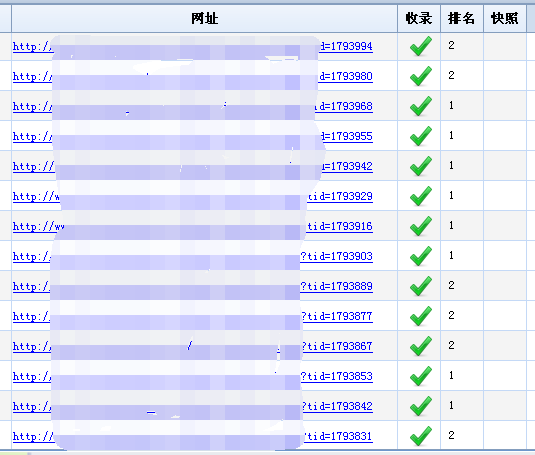Open the link ending in 1793968
Image resolution: width=535 pixels, height=455 pixels.
(x=193, y=106)
